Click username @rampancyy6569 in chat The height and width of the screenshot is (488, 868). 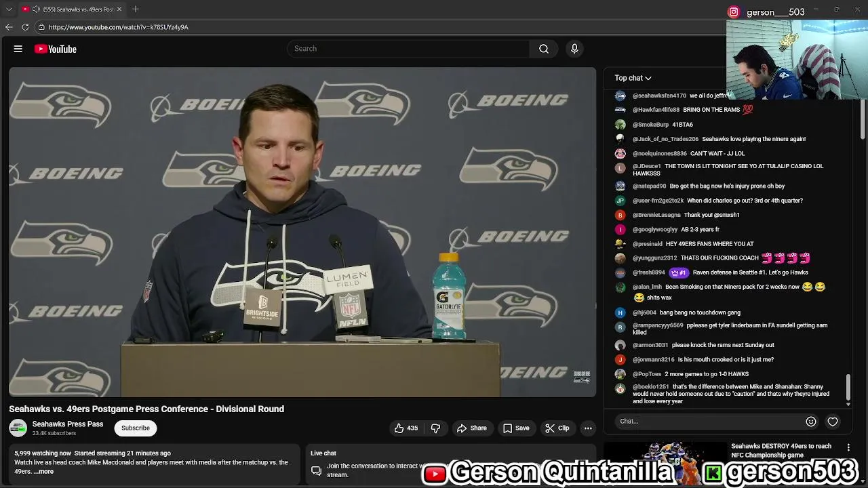click(658, 325)
